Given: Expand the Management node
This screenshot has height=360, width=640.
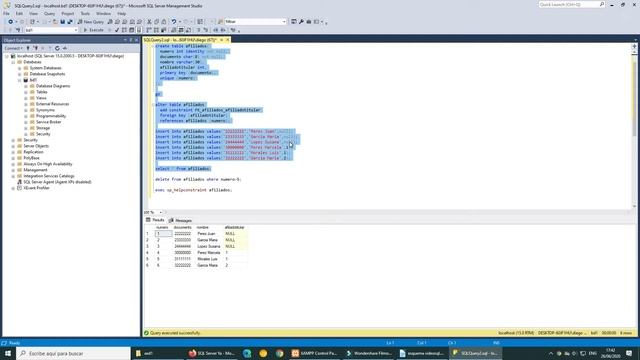Looking at the screenshot, I should pos(13,170).
